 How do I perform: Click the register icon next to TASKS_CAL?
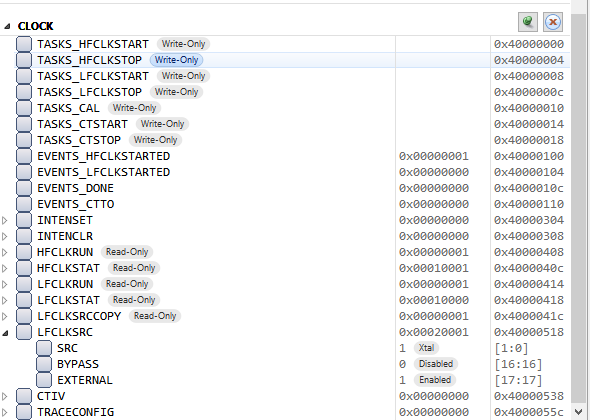[24, 108]
